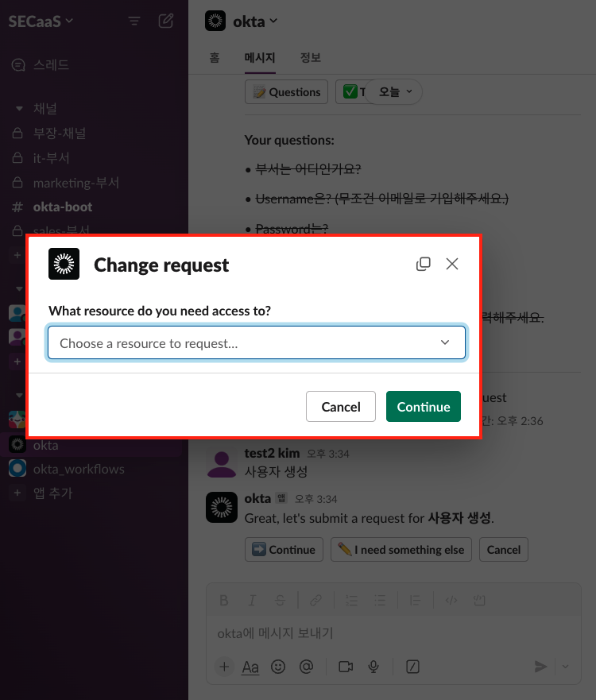
Task: Expand the SECaaS workspace menu
Action: [x=41, y=21]
